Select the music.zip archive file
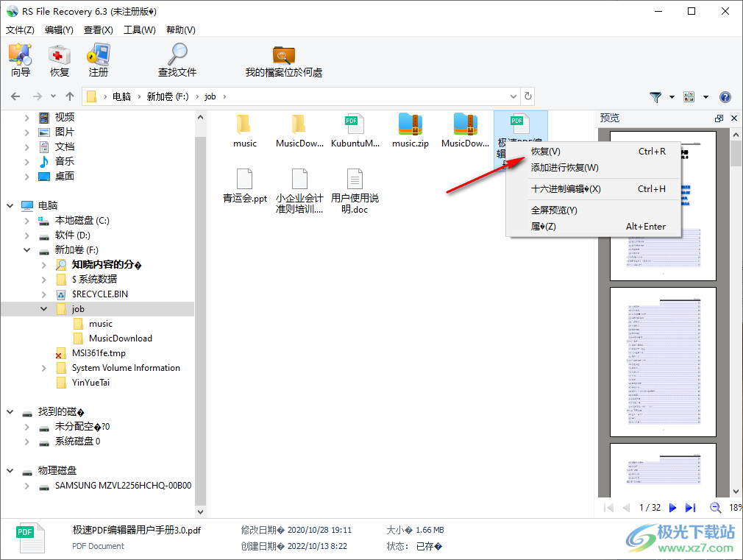The image size is (743, 560). [410, 131]
